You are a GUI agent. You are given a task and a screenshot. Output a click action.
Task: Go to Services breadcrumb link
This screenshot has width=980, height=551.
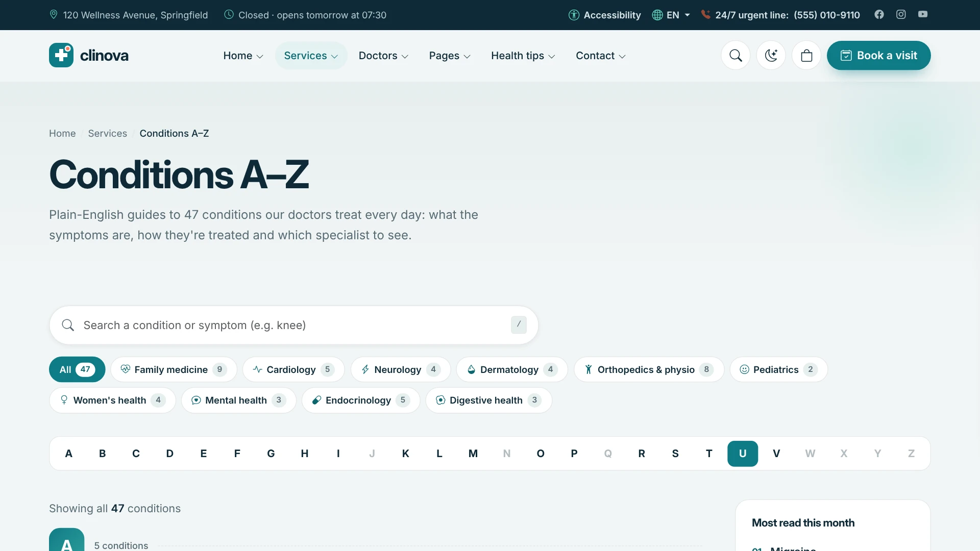107,133
